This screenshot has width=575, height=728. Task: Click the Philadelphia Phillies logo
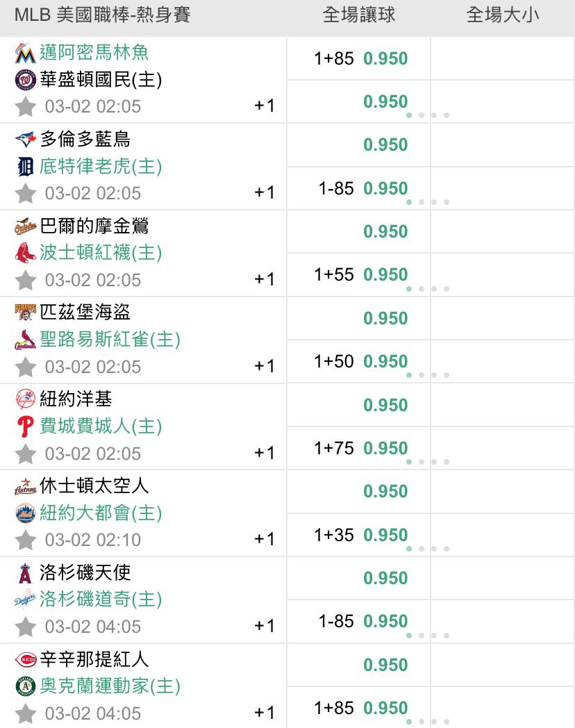pyautogui.click(x=25, y=427)
